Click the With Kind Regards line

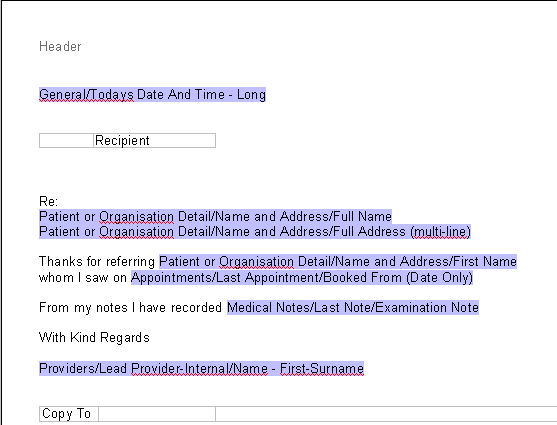pyautogui.click(x=94, y=338)
